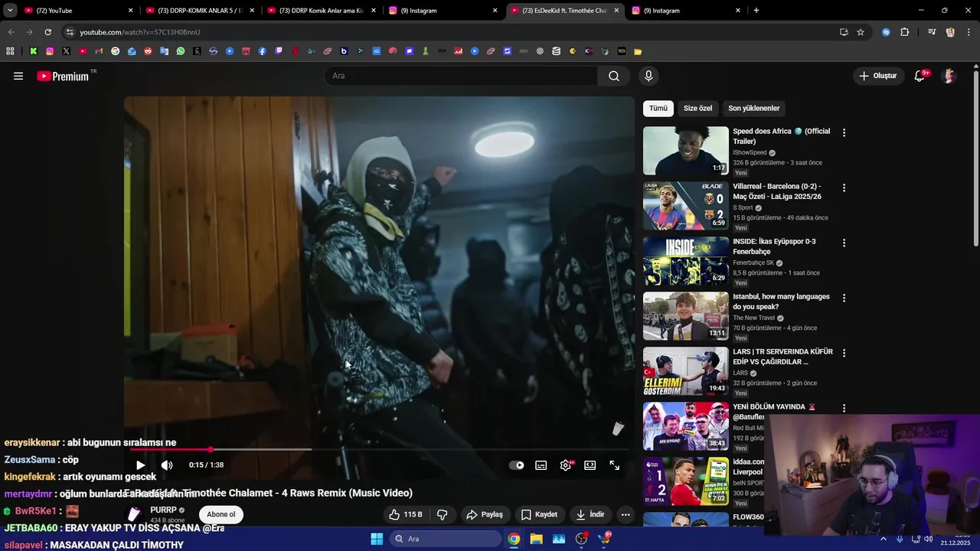Switch to DDRP Komik Anlar ama tab
The width and height of the screenshot is (980, 551).
coord(321,11)
